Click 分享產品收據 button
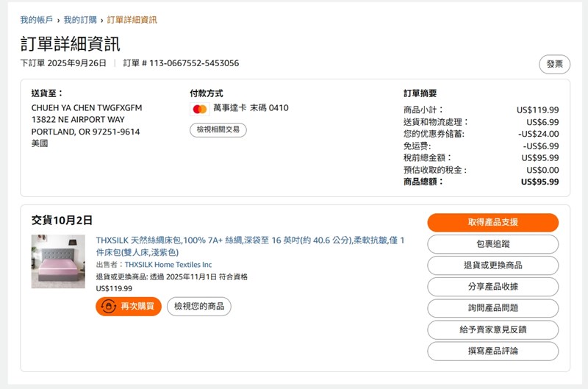 click(492, 287)
